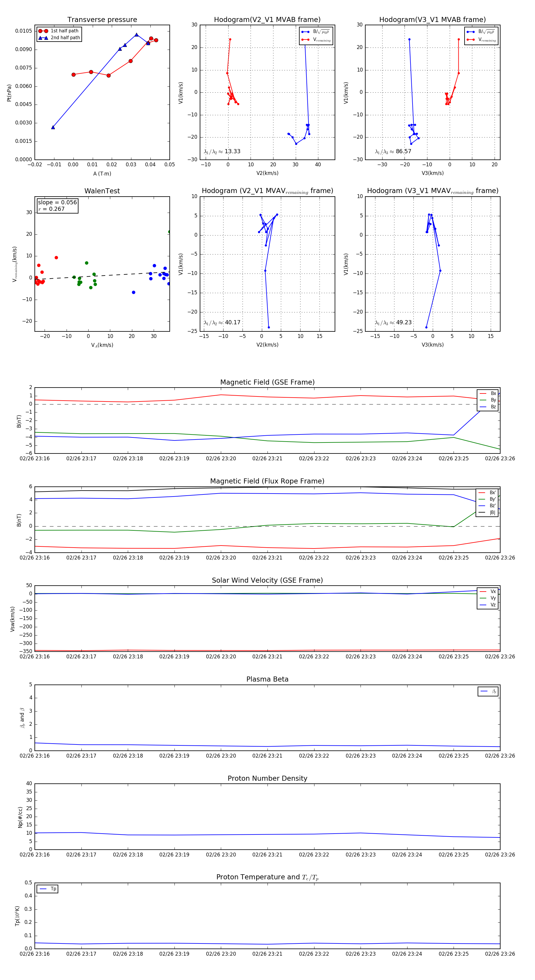
Task: Click the "slope = 0.056" text
Action: pyautogui.click(x=57, y=203)
